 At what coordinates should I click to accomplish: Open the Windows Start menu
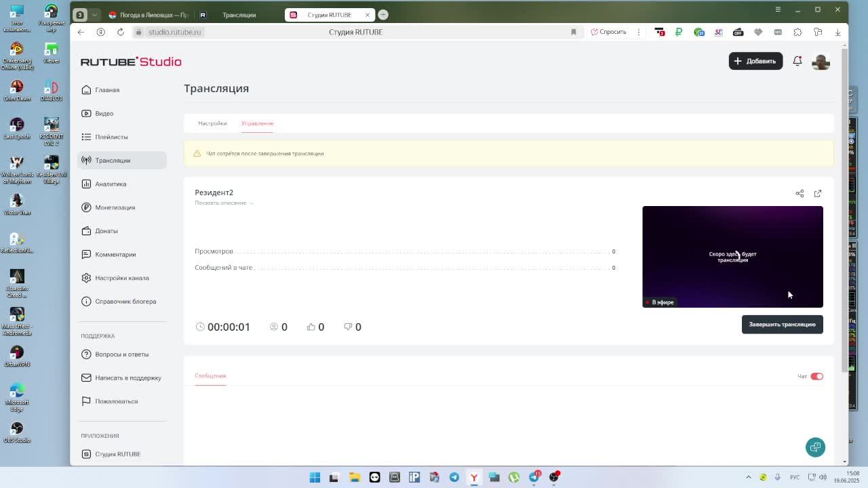tap(315, 477)
